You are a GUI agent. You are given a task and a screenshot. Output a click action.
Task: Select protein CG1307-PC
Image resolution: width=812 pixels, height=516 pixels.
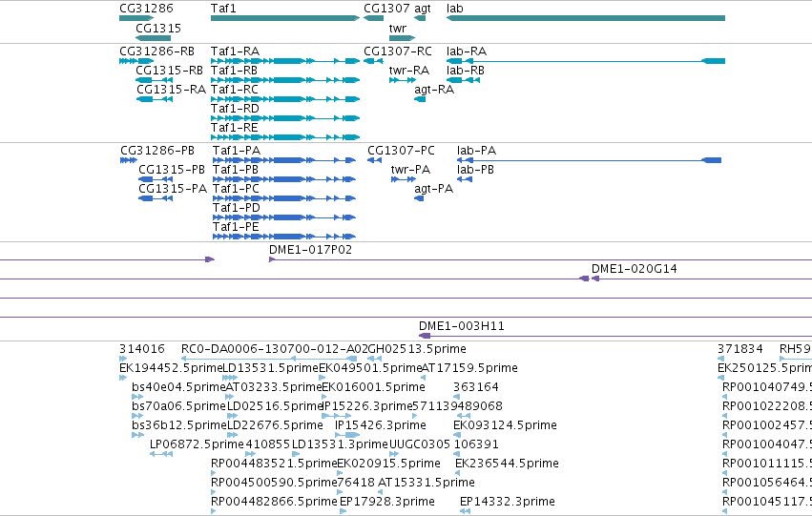(402, 151)
